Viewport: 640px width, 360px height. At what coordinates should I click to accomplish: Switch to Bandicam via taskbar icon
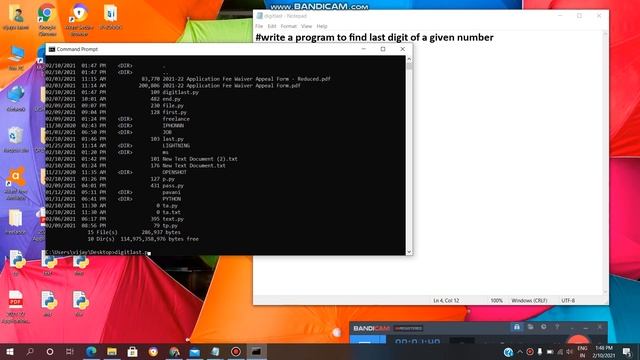[x=236, y=351]
